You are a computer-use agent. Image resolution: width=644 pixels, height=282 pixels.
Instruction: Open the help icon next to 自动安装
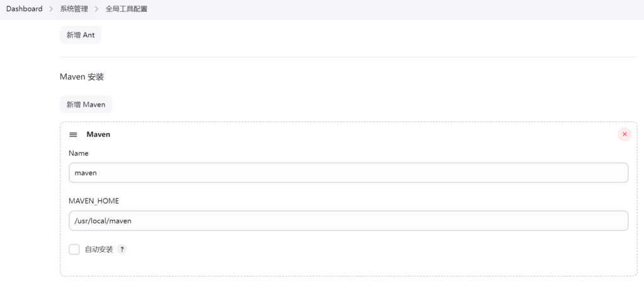click(122, 249)
